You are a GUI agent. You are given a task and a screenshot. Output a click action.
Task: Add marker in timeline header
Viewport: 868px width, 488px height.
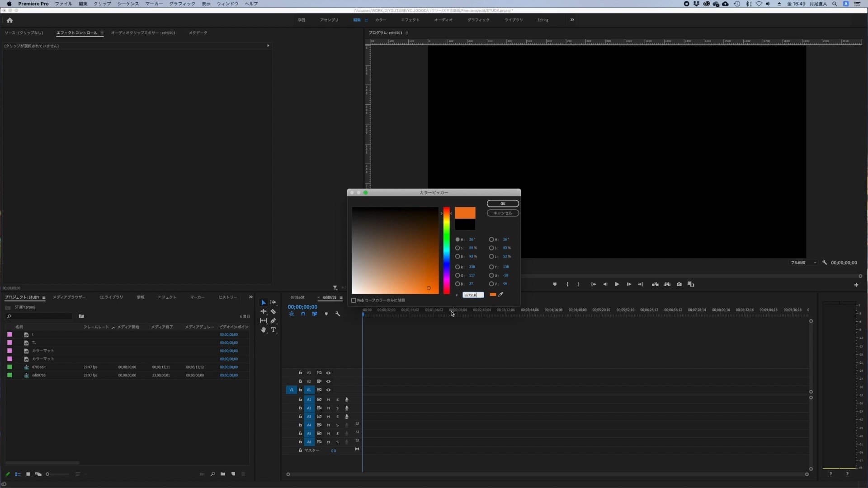pos(326,314)
